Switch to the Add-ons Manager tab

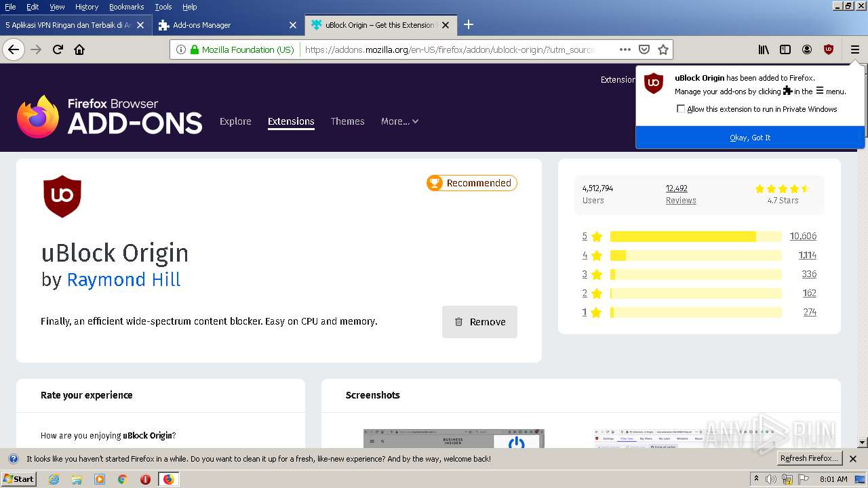click(x=227, y=25)
